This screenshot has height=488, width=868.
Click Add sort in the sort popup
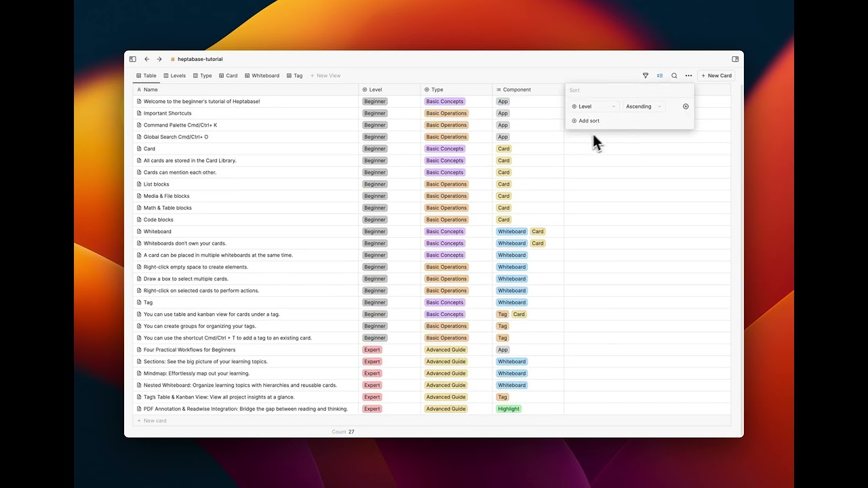(586, 121)
